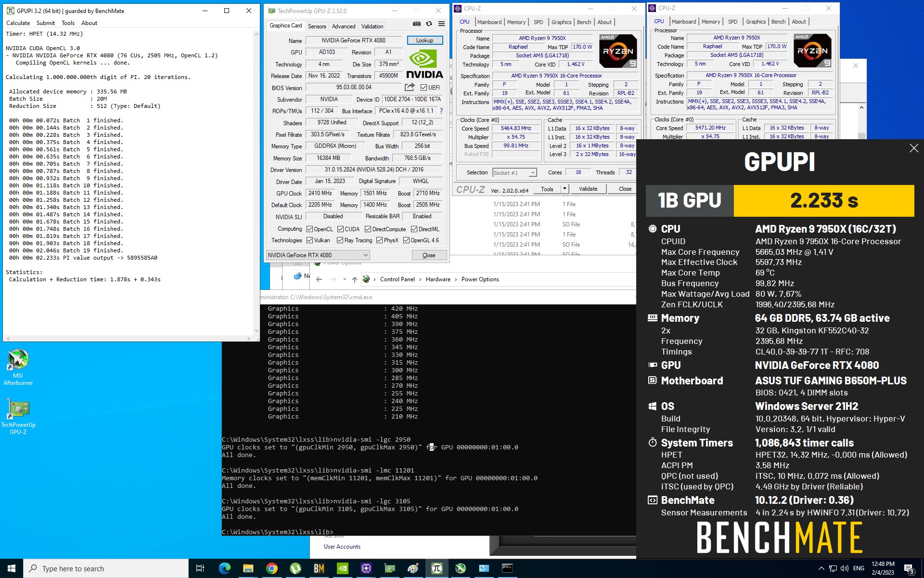Show hidden system tray icons

(x=821, y=568)
